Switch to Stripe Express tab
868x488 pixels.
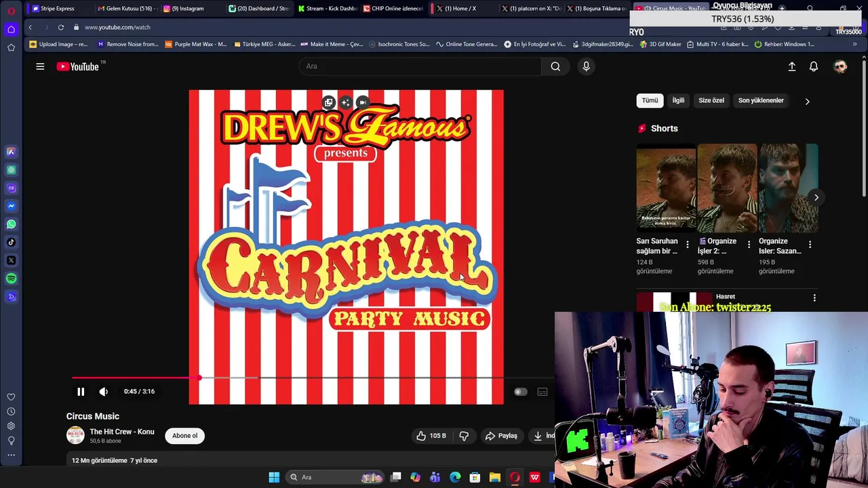(58, 8)
